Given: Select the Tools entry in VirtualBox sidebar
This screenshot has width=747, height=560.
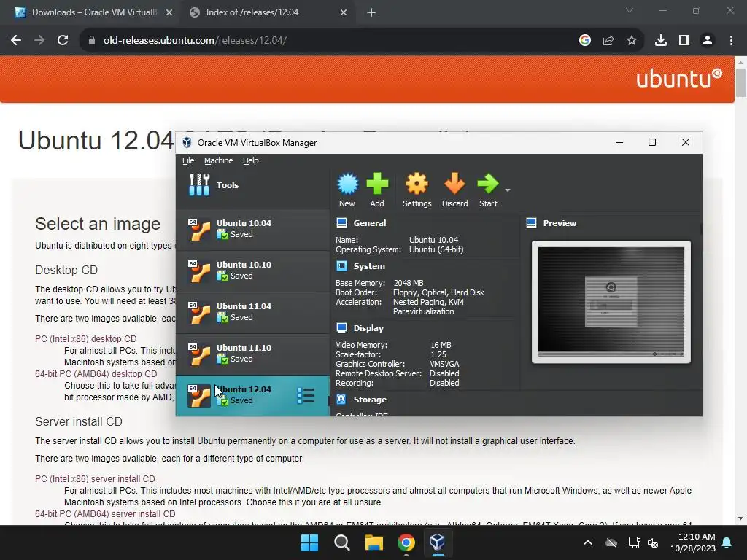Looking at the screenshot, I should 252,185.
